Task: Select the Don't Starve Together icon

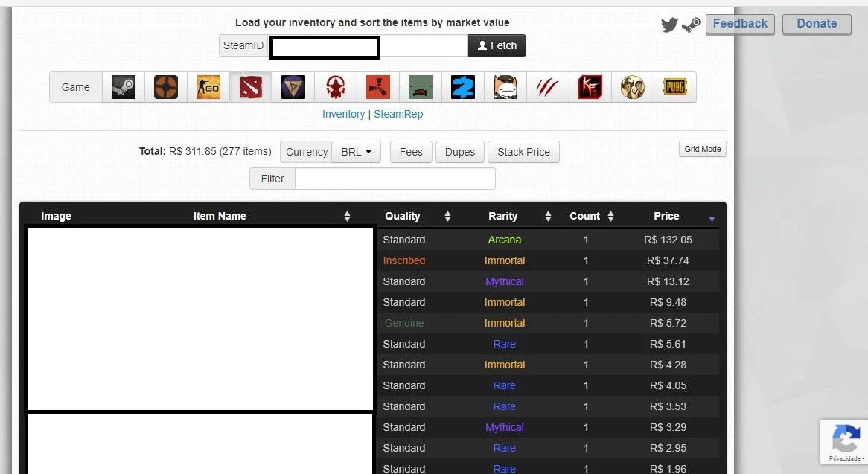Action: coord(633,87)
